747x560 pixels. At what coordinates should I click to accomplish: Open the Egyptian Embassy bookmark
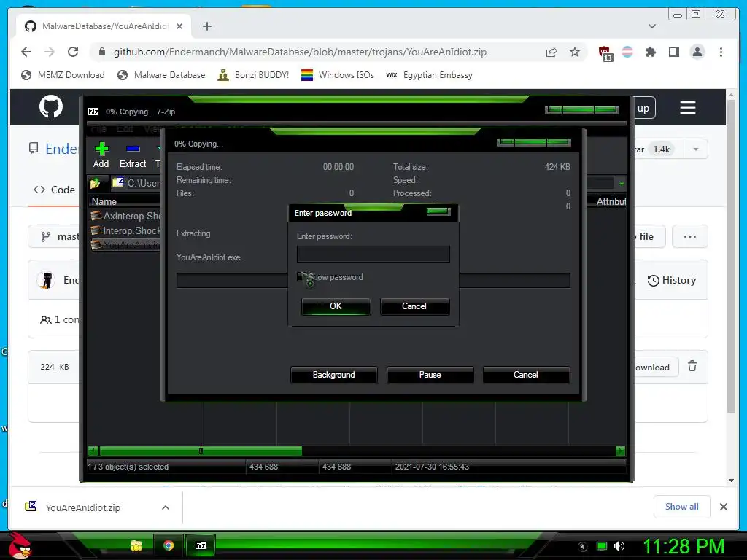click(x=429, y=75)
